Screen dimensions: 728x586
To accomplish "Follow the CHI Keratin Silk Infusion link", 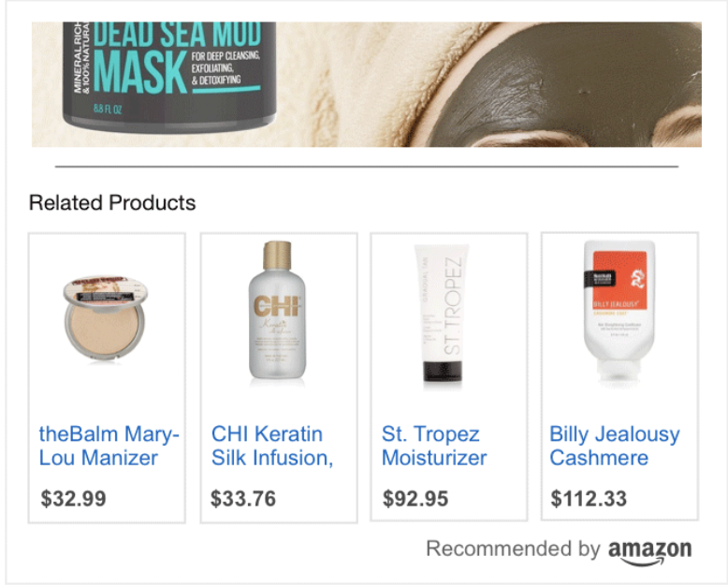I will point(271,446).
